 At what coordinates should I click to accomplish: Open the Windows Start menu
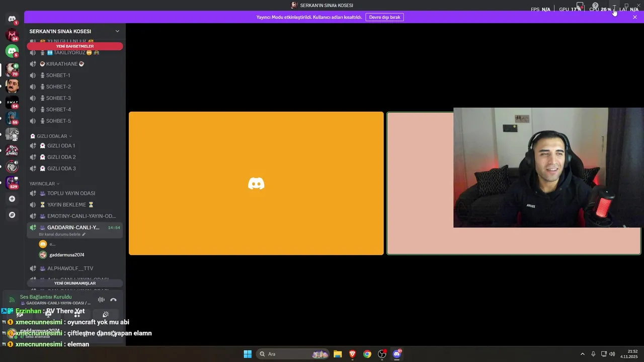[x=248, y=354]
